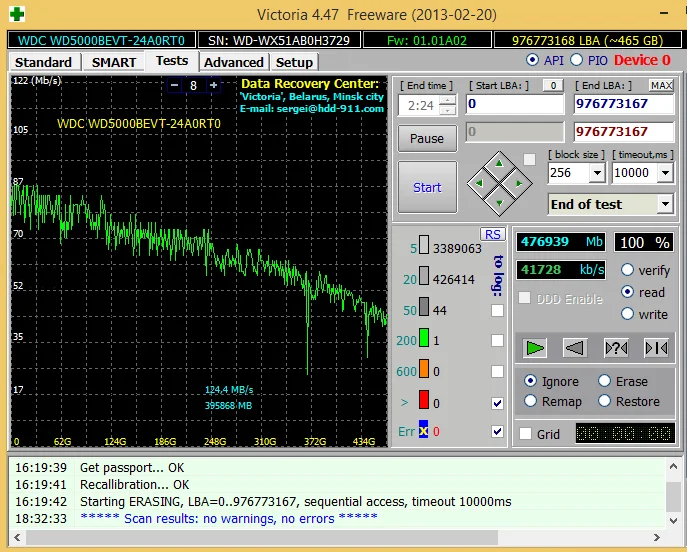Open the block size dropdown
This screenshot has width=687, height=552.
pos(597,173)
